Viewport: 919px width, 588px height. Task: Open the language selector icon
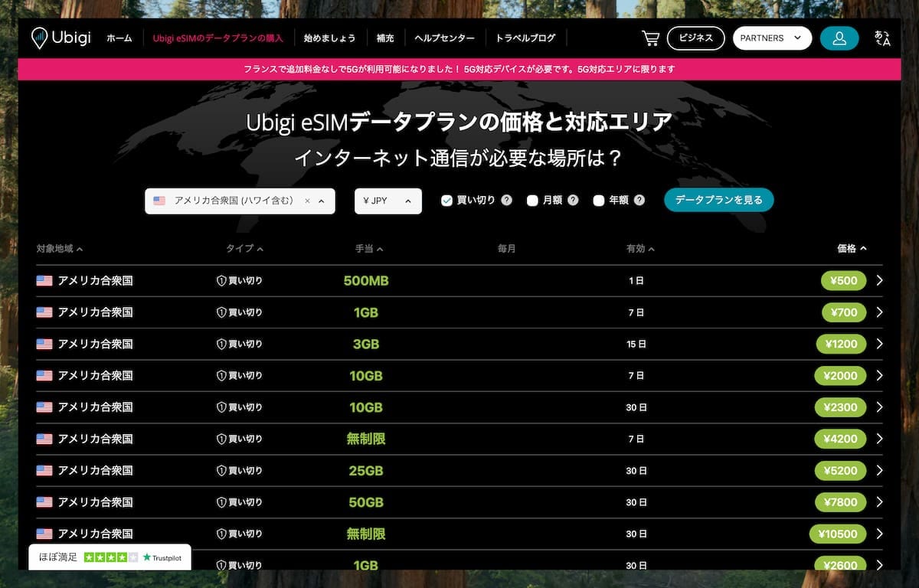(x=882, y=38)
